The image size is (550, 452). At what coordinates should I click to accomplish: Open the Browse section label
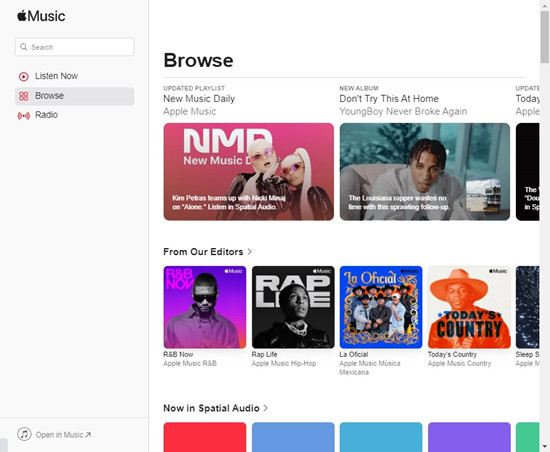[x=49, y=96]
